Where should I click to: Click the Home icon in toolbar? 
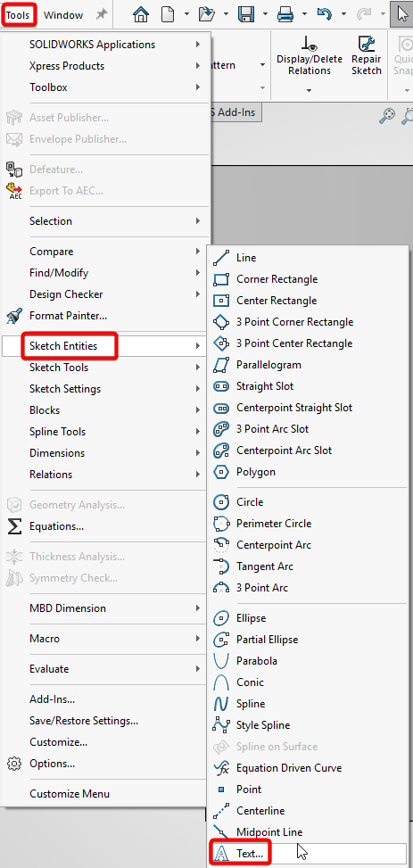point(143,15)
